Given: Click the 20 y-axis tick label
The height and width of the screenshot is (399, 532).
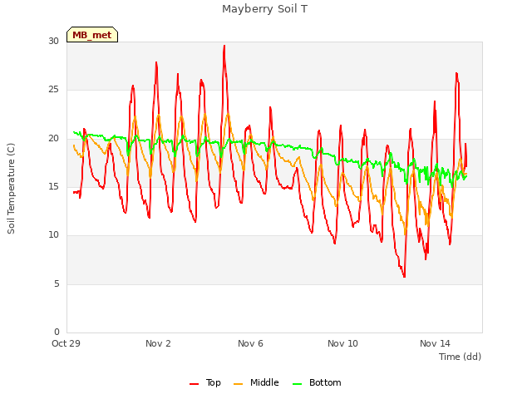Looking at the screenshot, I should [x=53, y=138].
